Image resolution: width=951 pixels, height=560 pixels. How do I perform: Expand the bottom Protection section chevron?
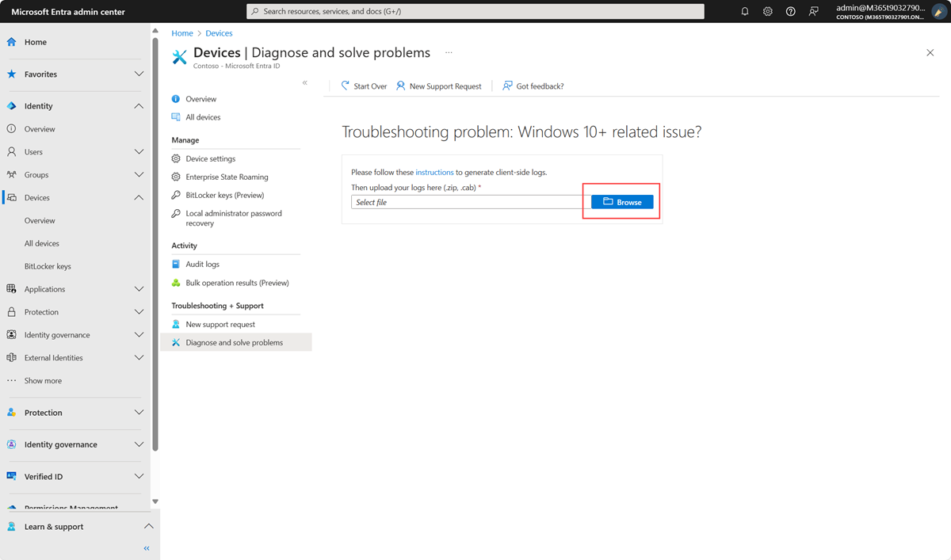[139, 413]
